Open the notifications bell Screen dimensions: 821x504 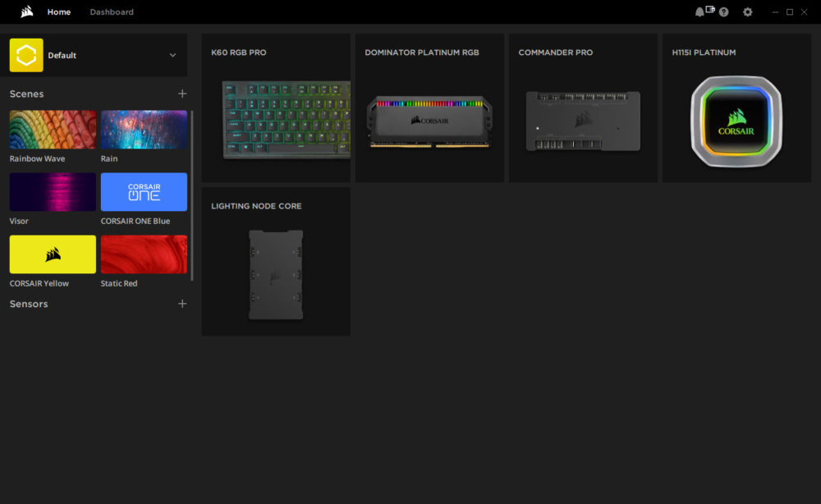coord(699,12)
